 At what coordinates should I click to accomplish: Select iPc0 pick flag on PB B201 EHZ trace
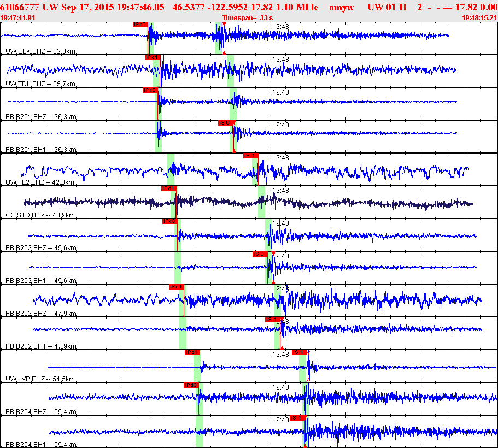pos(150,90)
